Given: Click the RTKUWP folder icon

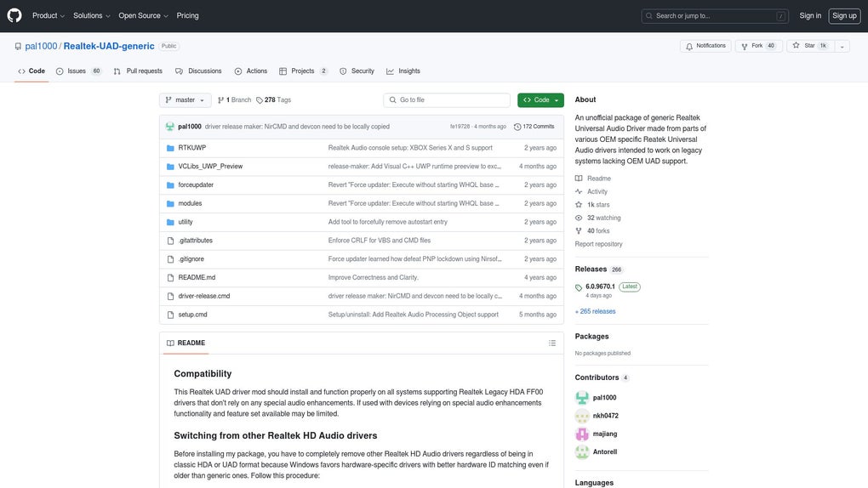Looking at the screenshot, I should (x=170, y=148).
